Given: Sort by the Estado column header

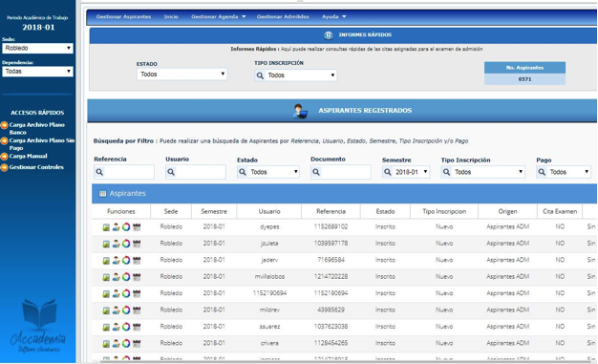Looking at the screenshot, I should click(x=385, y=211).
